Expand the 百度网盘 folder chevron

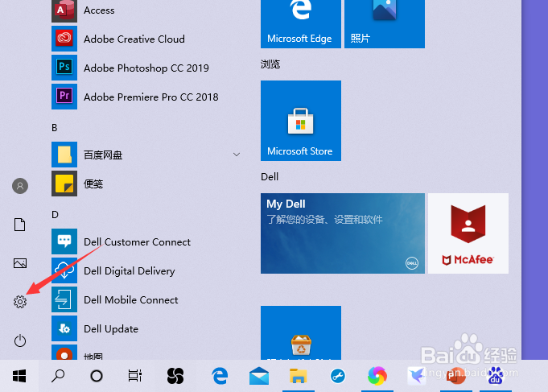coord(237,155)
